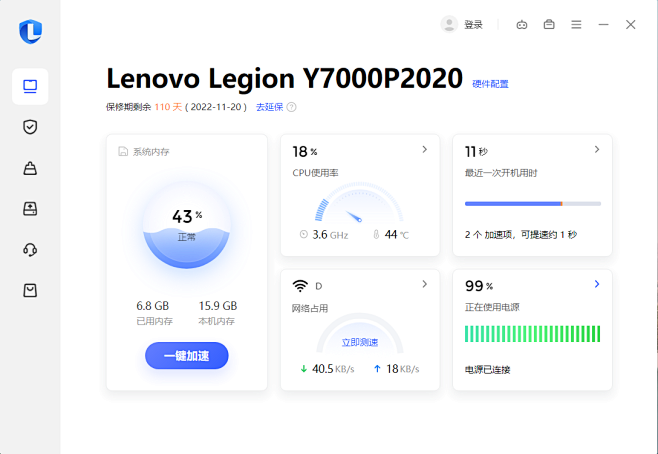
Task: Click the clock frequency icon beside 3.6 GHz
Action: (303, 234)
